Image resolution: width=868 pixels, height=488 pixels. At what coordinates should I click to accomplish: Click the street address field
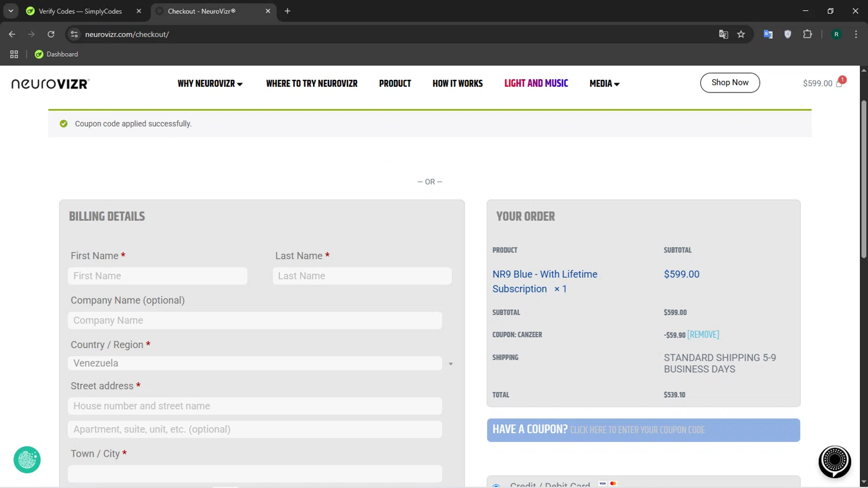pyautogui.click(x=255, y=406)
